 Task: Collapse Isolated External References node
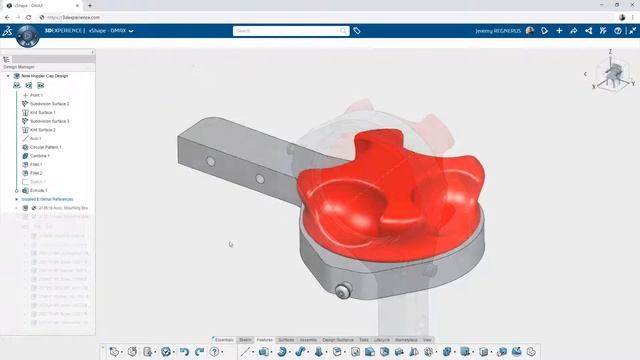(x=17, y=199)
